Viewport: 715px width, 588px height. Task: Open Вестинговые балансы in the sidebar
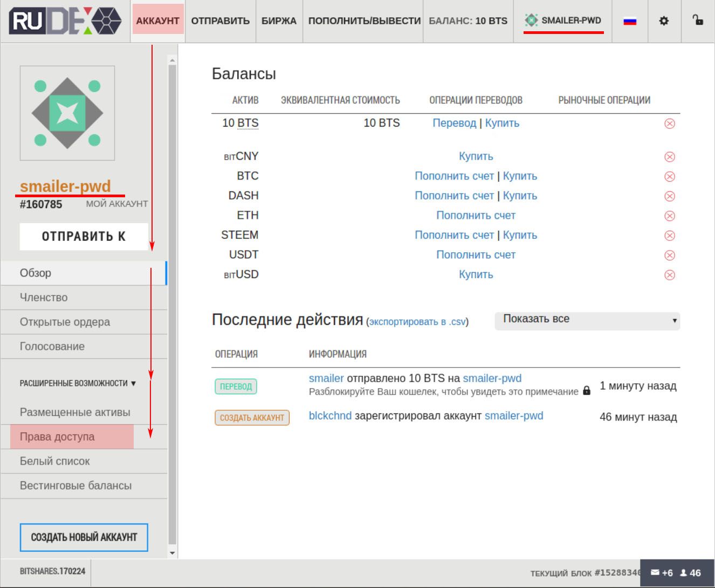[84, 486]
